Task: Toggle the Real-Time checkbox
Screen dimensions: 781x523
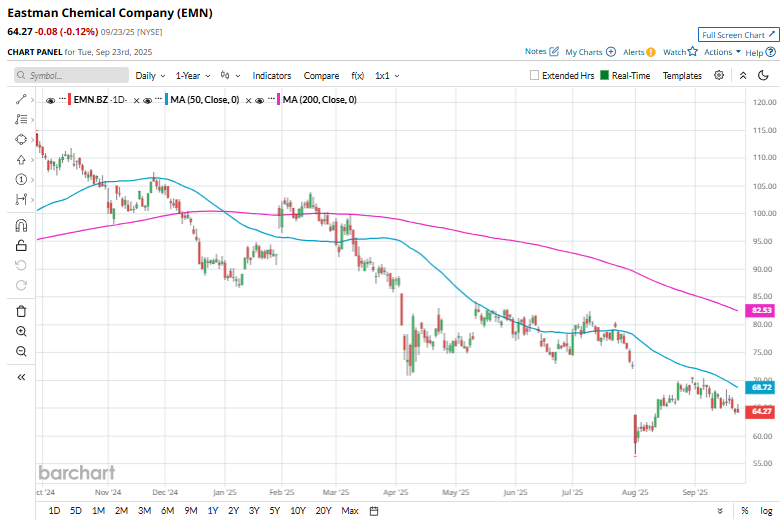Action: pos(604,75)
